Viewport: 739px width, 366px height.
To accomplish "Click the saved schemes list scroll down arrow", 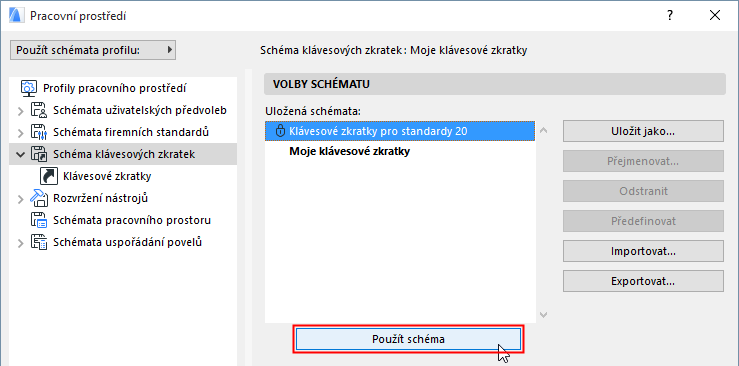I will (543, 314).
